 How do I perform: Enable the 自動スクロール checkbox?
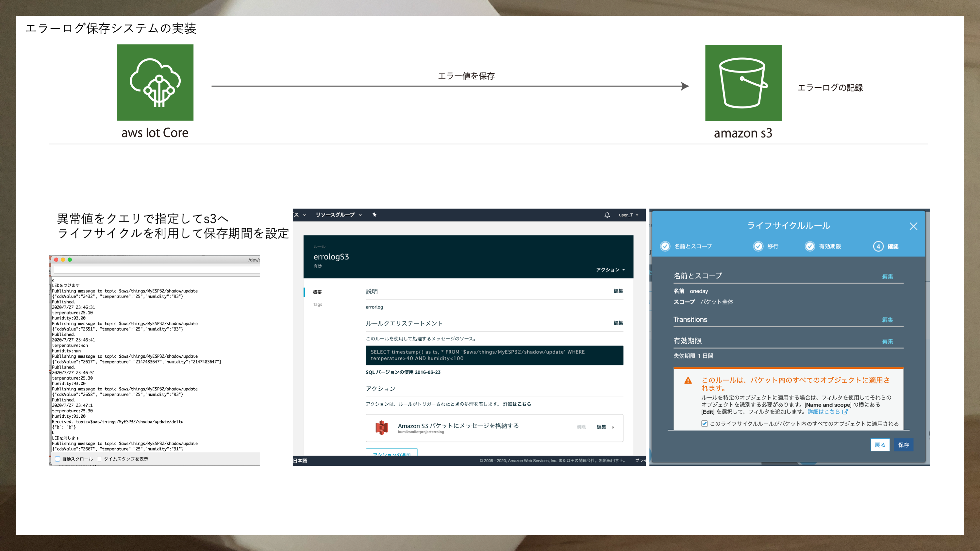point(58,459)
